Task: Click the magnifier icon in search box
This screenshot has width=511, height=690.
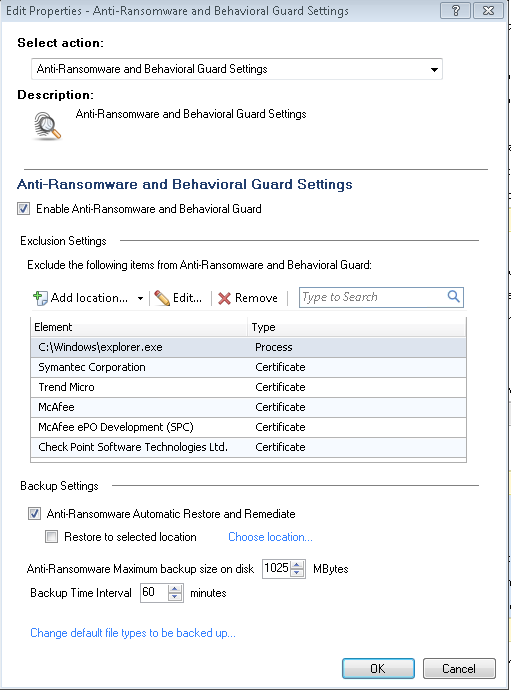Action: point(453,296)
